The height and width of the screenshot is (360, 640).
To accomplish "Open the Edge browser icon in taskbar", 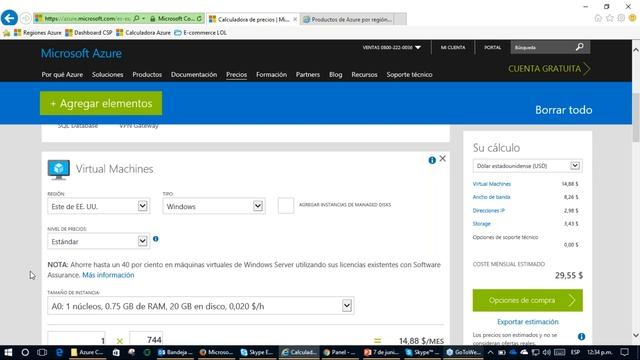I will click(x=59, y=352).
